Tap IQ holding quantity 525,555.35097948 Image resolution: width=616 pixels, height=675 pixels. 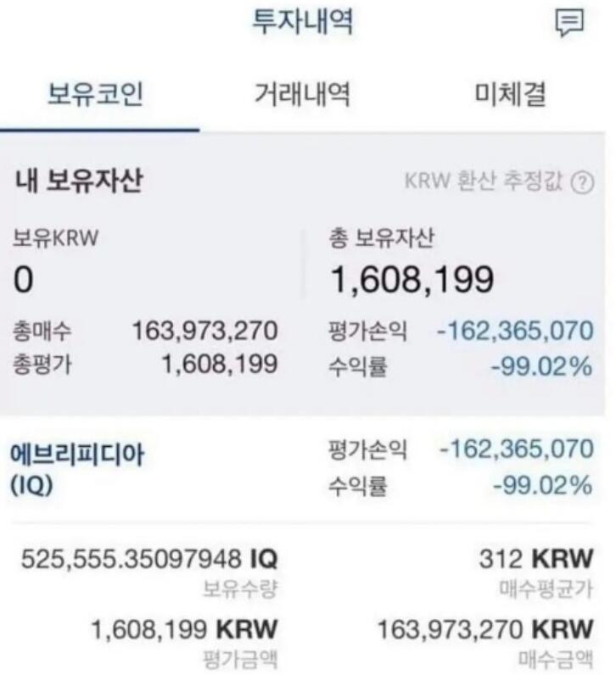tap(149, 558)
